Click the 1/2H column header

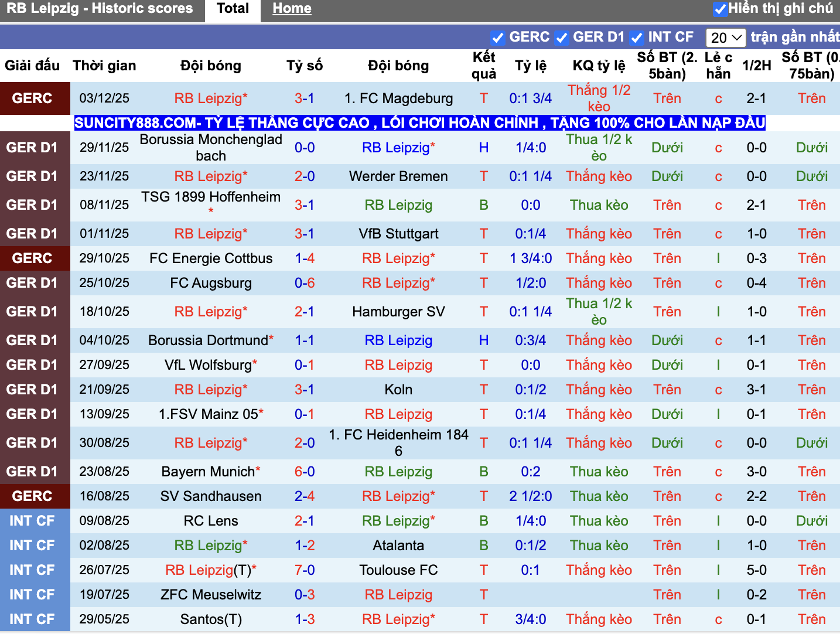[x=756, y=66]
